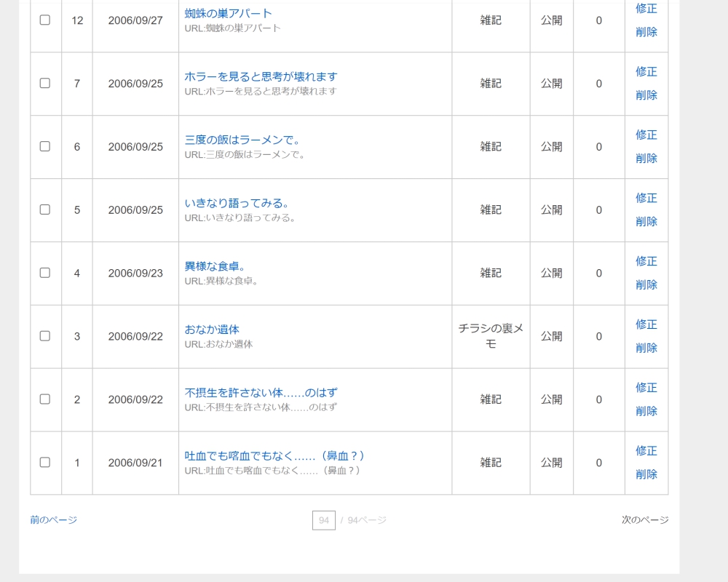Select checkbox for おなか遺体 row
Screen dimensions: 728x582
(x=45, y=335)
